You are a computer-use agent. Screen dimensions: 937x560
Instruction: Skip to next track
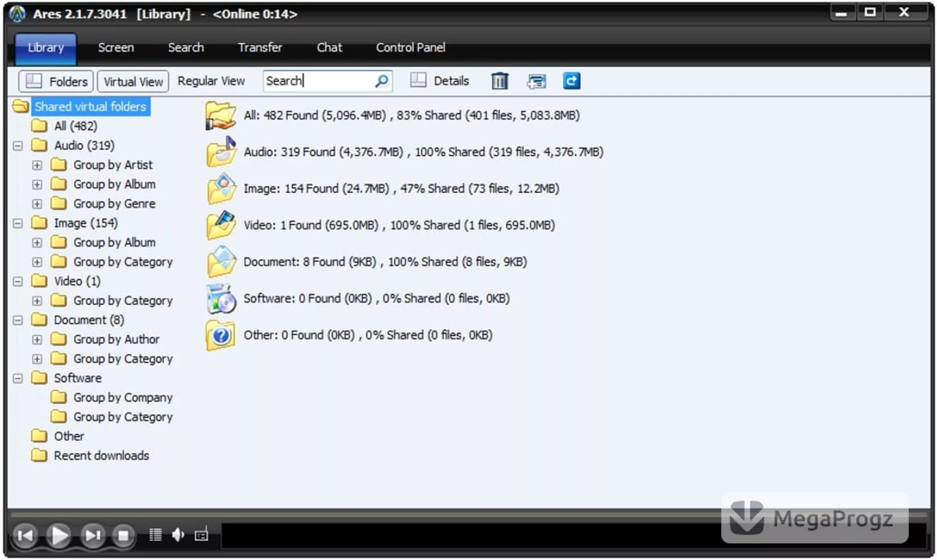point(93,535)
